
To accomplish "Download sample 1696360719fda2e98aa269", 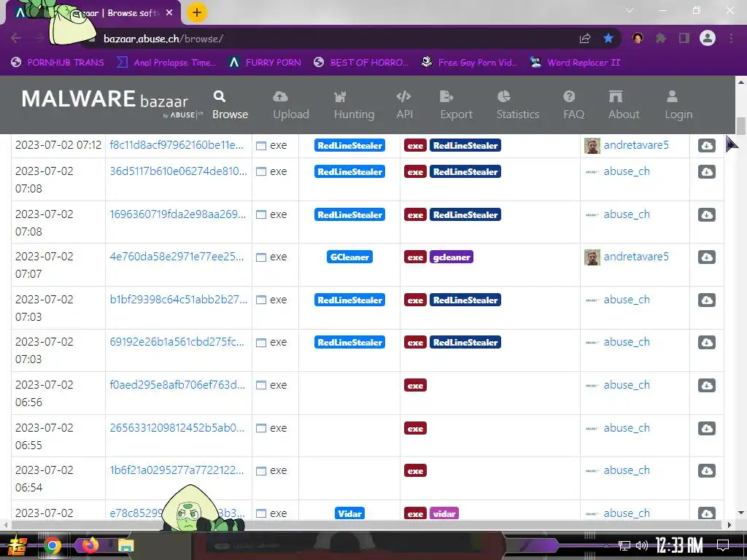I will [706, 214].
